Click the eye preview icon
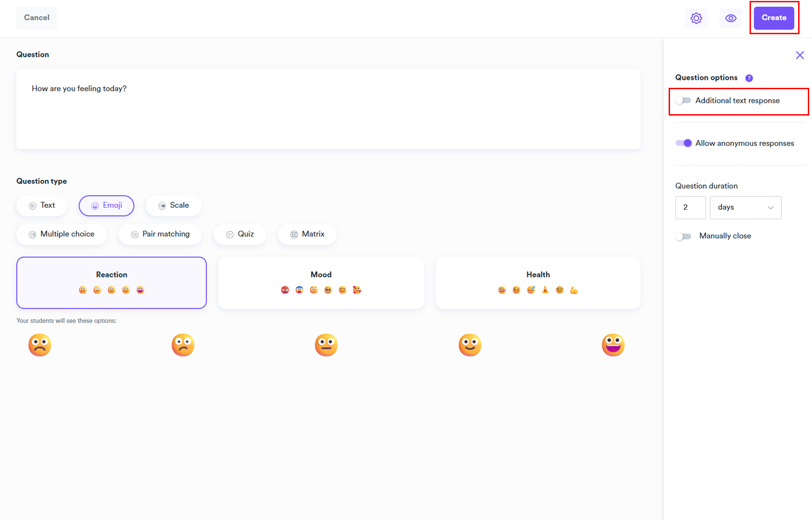812x520 pixels. click(x=731, y=18)
